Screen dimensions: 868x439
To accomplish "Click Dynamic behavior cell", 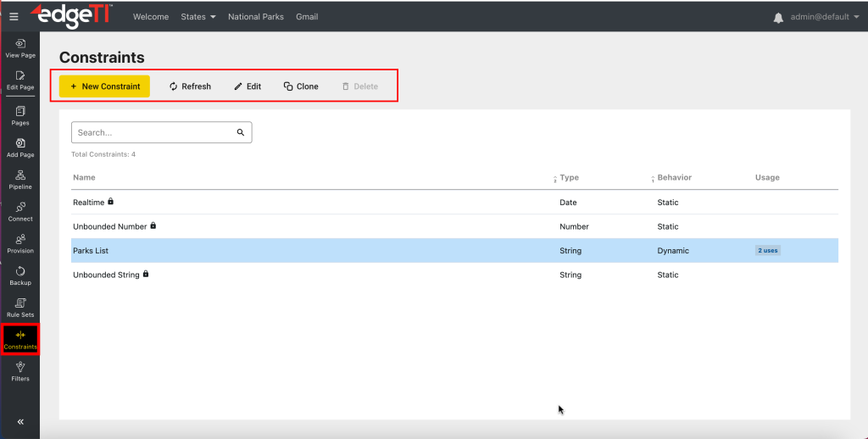I will 673,250.
